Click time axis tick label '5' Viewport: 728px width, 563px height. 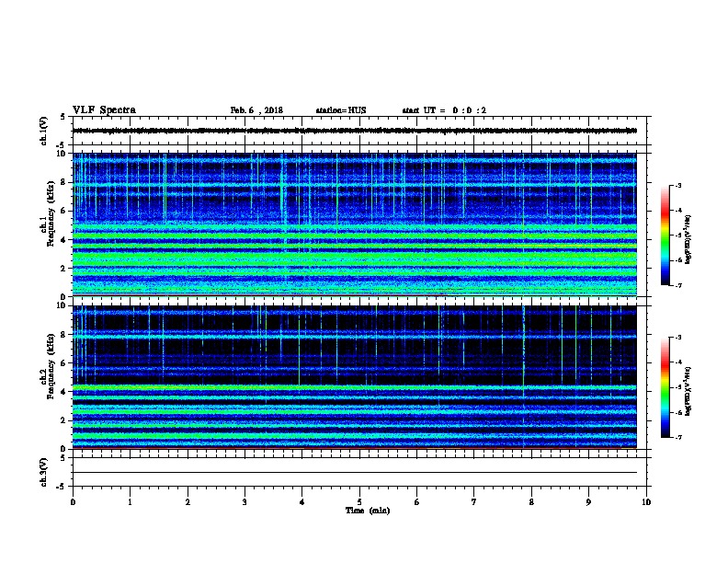[x=359, y=502]
